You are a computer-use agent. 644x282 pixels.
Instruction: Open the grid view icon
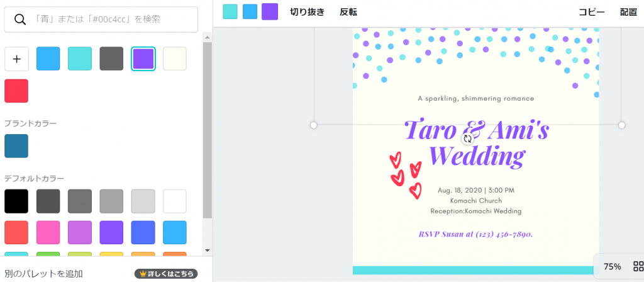tap(638, 266)
